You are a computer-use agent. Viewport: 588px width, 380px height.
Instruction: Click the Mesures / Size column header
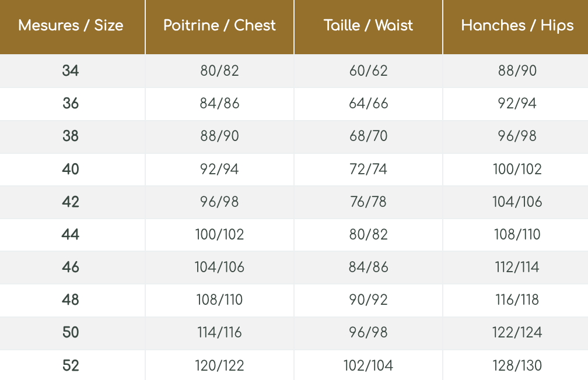71,26
